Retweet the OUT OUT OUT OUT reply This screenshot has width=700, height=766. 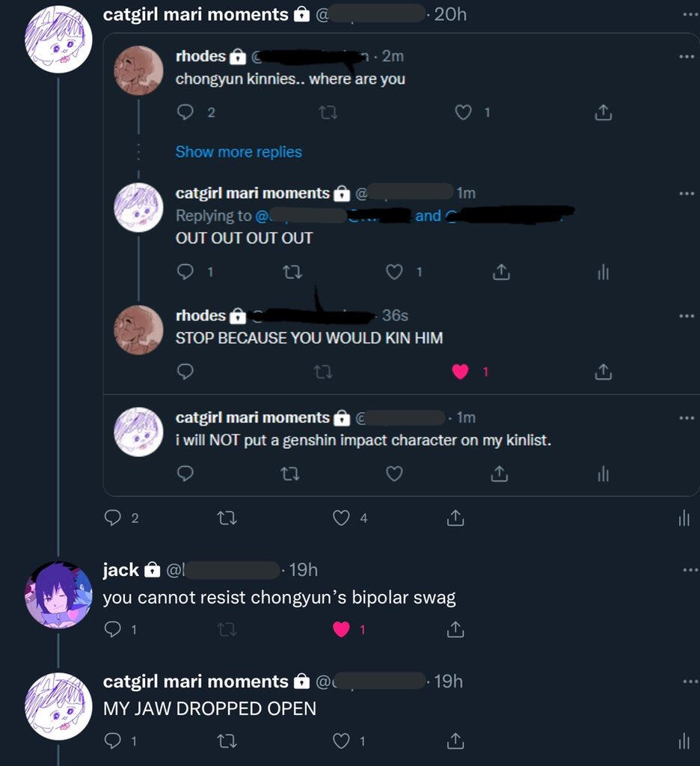292,272
